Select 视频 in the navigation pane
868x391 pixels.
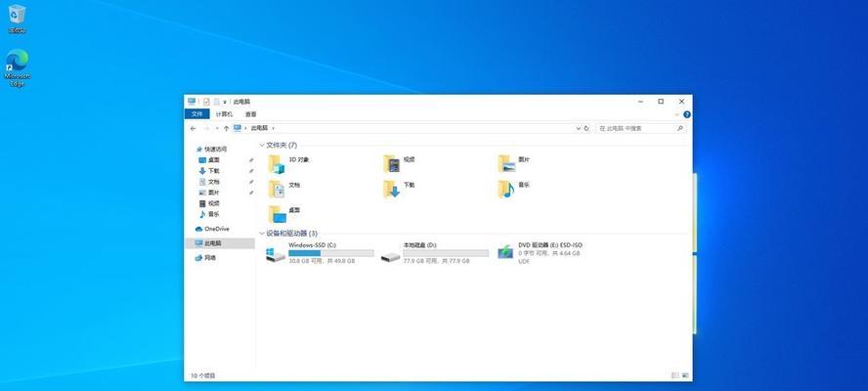click(x=209, y=203)
